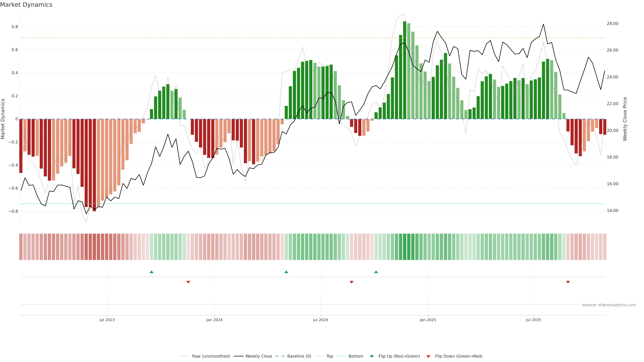Click the second green flip-up triangle marker
The height and width of the screenshot is (362, 644).
click(x=286, y=272)
